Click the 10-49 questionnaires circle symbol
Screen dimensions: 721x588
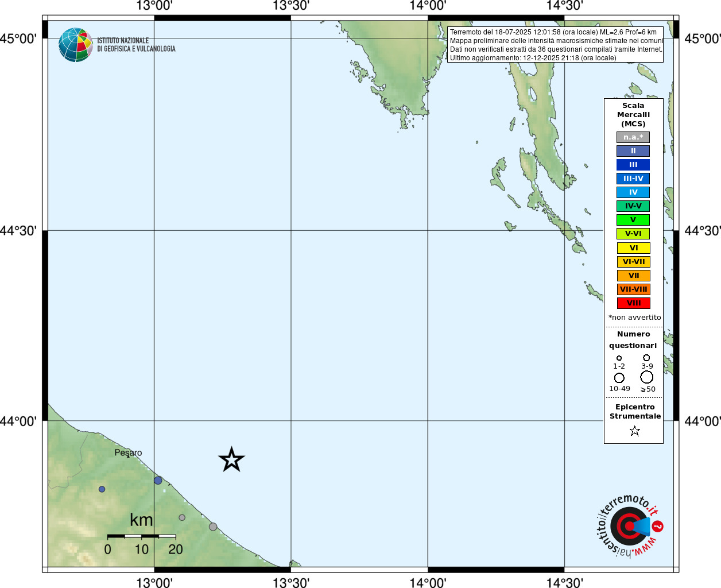point(619,378)
